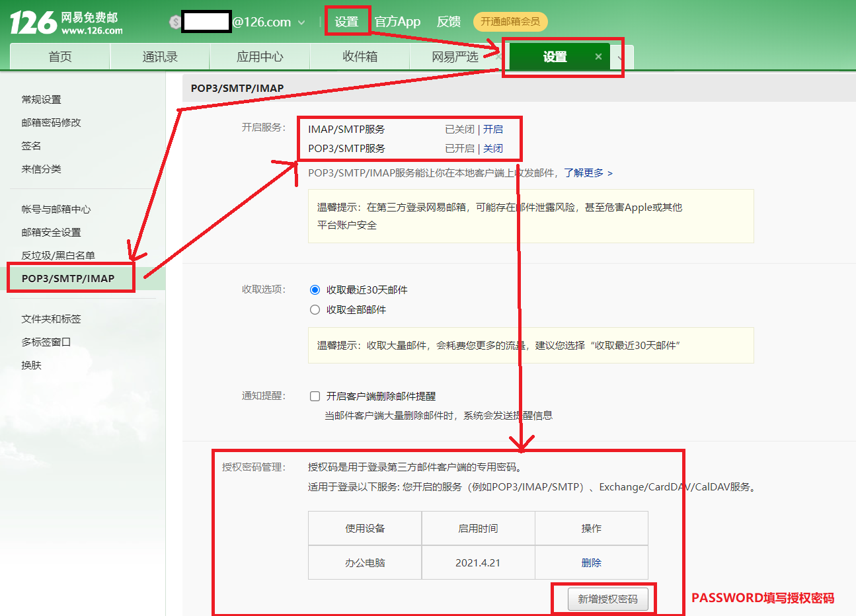Switch to the 首页 tab

pos(60,57)
